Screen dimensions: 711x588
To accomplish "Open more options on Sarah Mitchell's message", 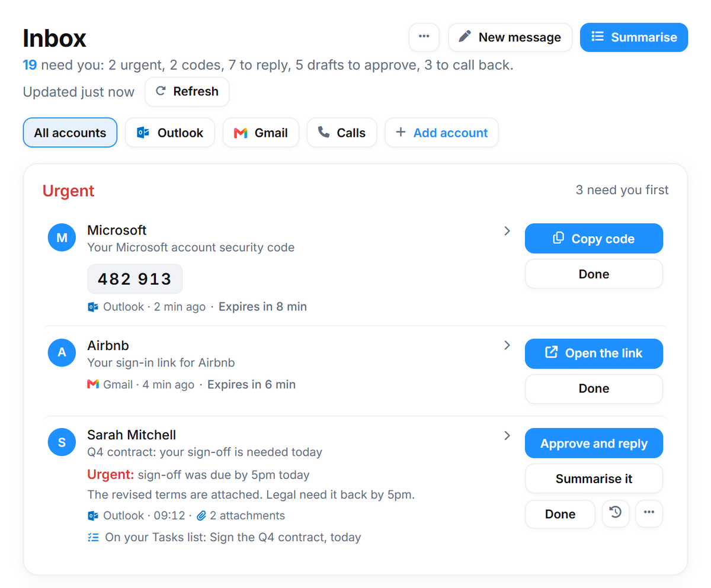I will (649, 513).
